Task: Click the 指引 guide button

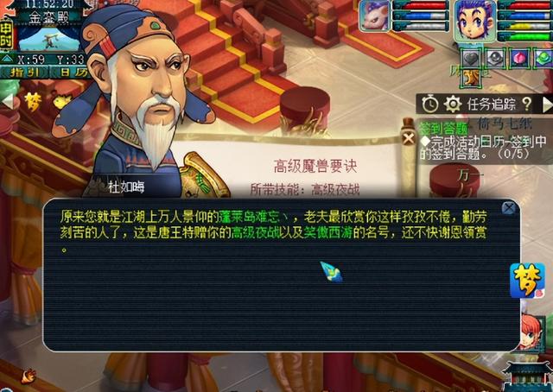Action: click(x=25, y=73)
